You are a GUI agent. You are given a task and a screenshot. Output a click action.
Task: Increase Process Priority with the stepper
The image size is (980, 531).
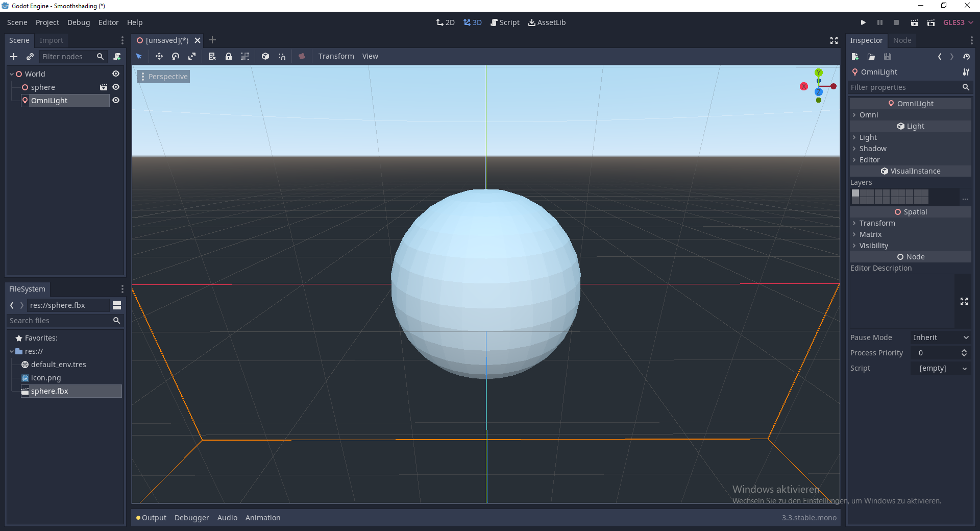coord(964,350)
